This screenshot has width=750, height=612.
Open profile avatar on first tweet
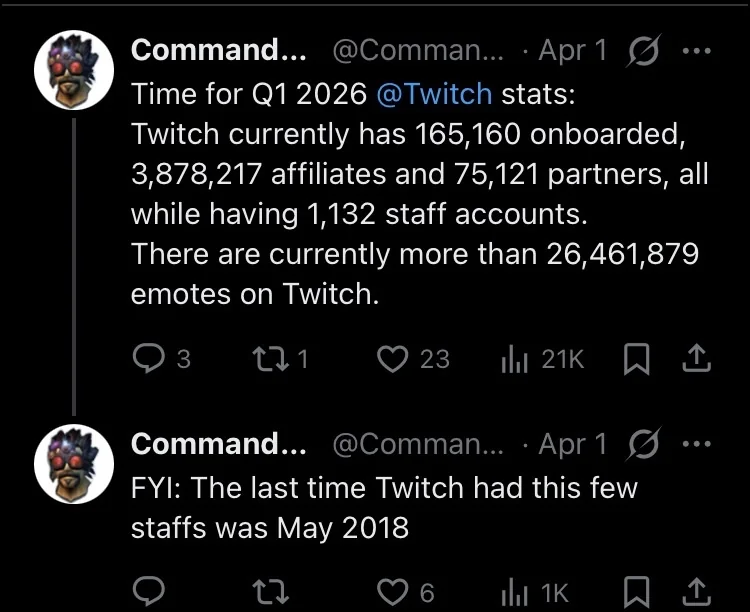pos(75,69)
